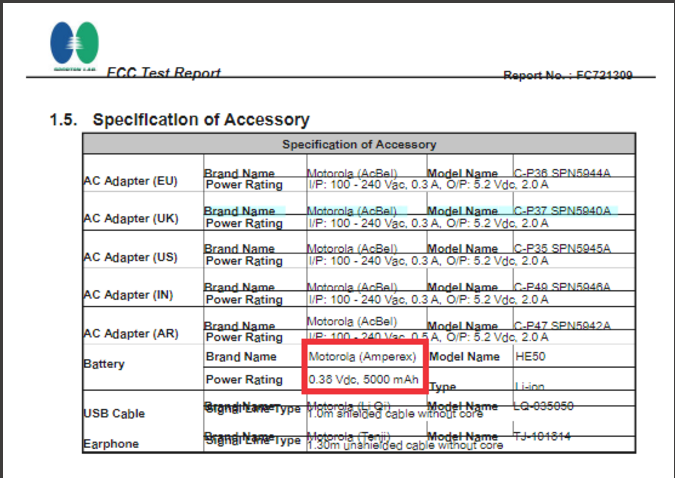Select earphone model 'TJ-101814'
The width and height of the screenshot is (675, 478).
click(x=542, y=436)
